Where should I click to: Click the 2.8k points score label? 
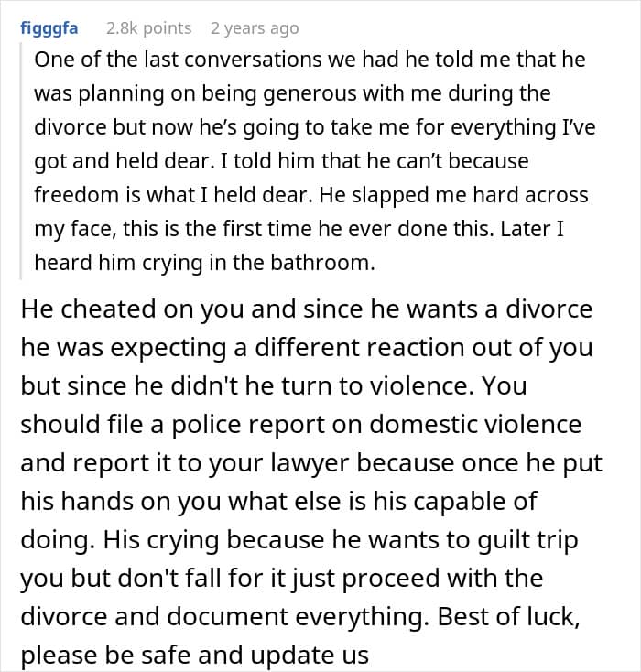148,28
